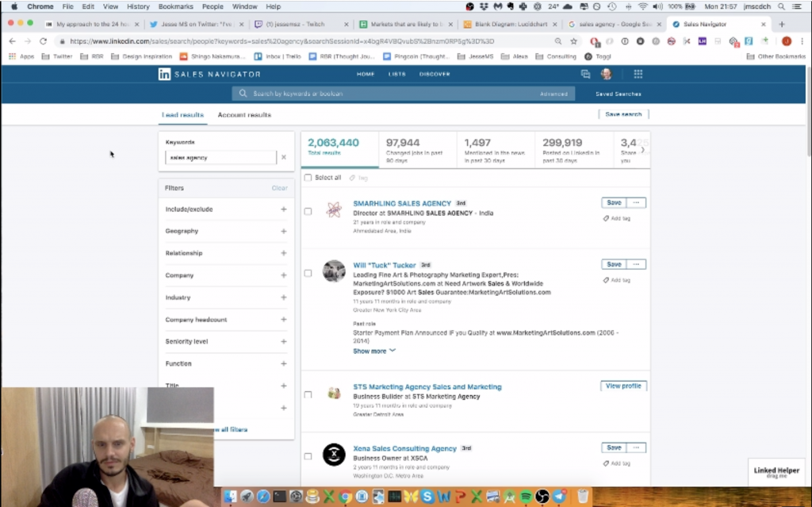This screenshot has width=812, height=507.
Task: Expand the Geography filter
Action: [283, 231]
